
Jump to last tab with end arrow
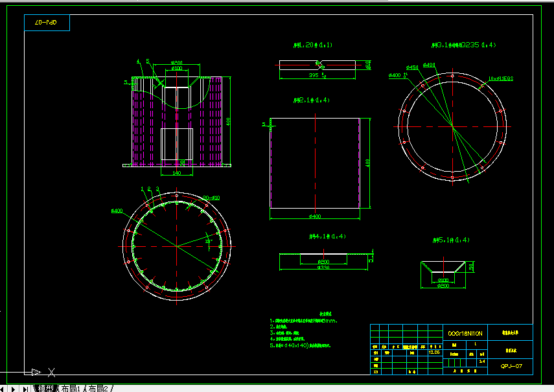click(25, 389)
